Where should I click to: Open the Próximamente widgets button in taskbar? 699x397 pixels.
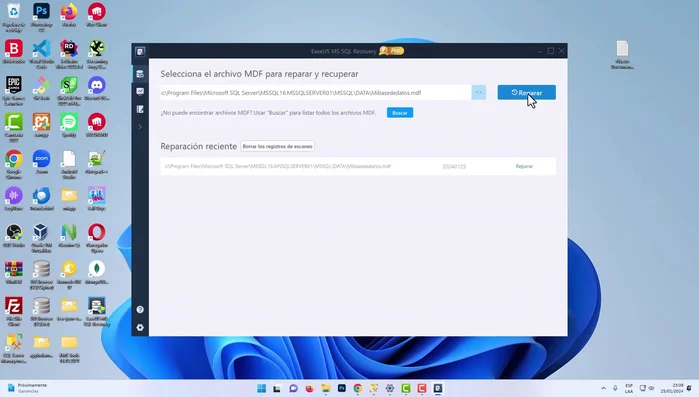(27, 388)
